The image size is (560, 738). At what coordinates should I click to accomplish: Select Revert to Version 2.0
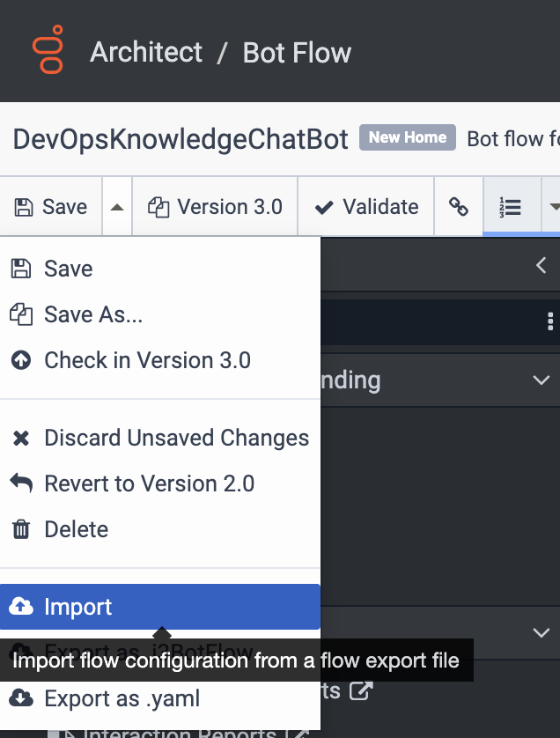tap(149, 483)
